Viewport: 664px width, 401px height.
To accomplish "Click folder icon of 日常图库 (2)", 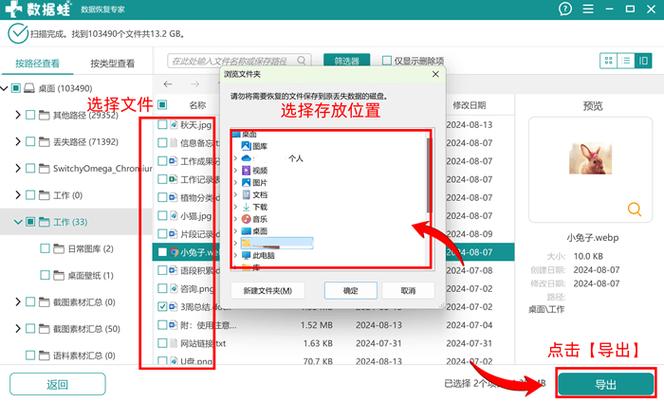I will click(x=59, y=249).
